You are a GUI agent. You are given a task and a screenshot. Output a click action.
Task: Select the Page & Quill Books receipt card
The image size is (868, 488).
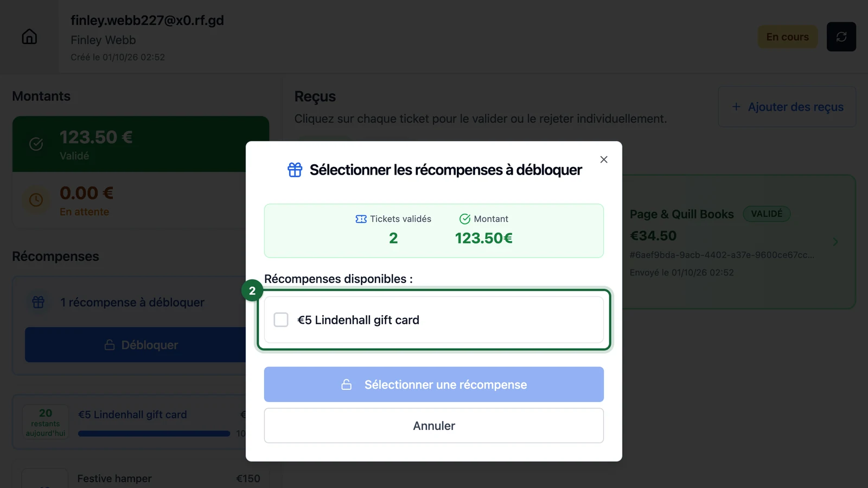click(x=739, y=242)
